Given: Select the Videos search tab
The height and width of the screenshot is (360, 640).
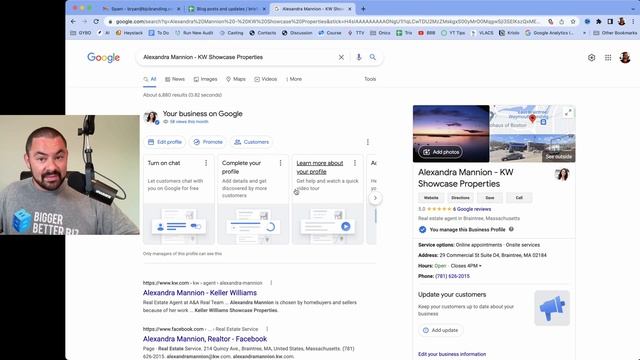Looking at the screenshot, I should click(266, 79).
